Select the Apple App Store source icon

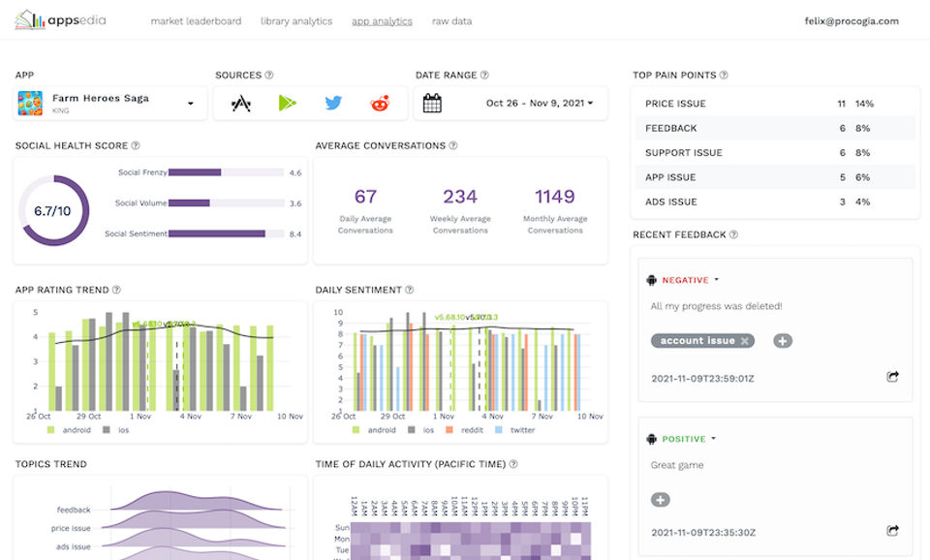(x=241, y=104)
